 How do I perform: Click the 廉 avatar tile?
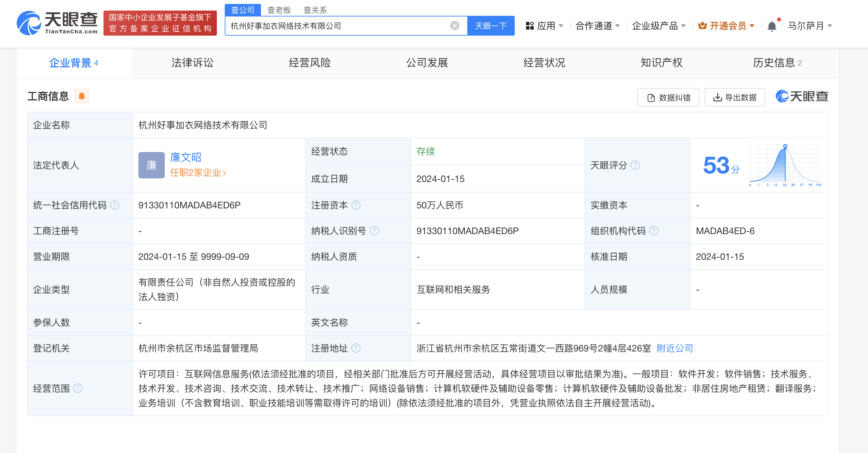click(x=151, y=165)
